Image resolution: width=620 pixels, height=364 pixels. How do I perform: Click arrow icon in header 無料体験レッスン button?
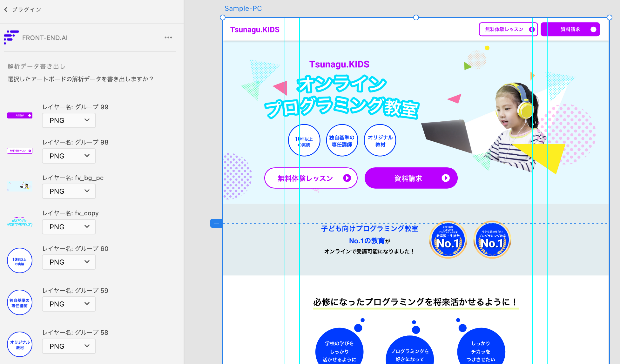[532, 30]
